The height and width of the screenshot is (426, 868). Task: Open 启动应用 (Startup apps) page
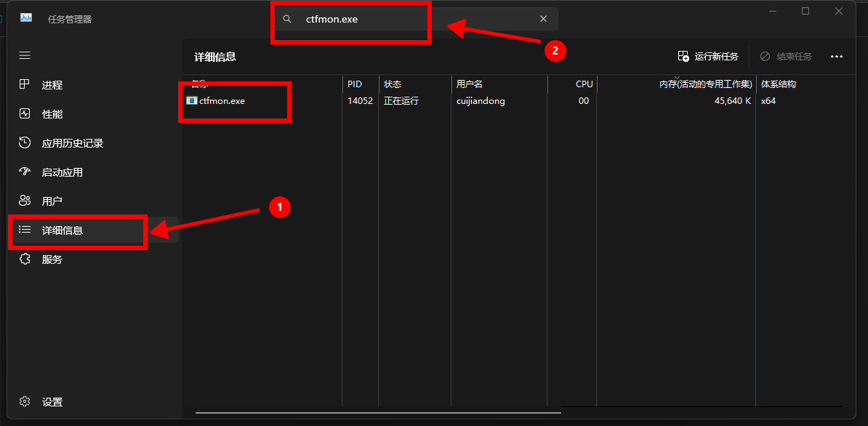point(63,172)
